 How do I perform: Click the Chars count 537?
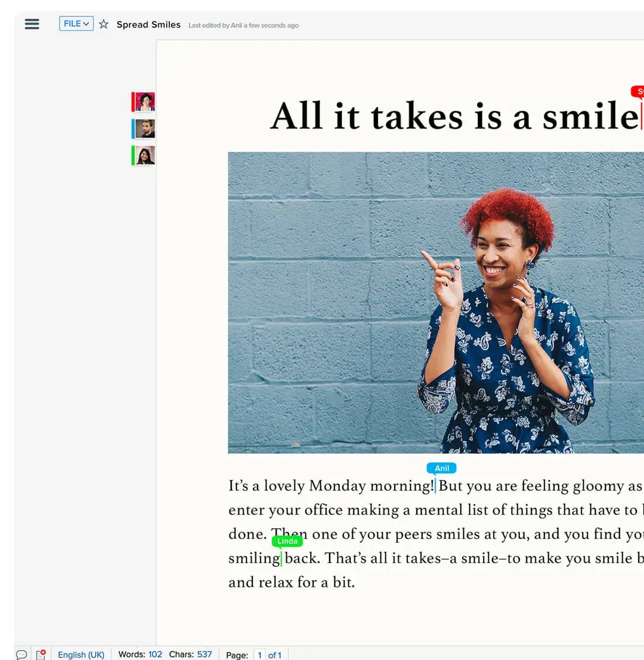[x=204, y=654]
